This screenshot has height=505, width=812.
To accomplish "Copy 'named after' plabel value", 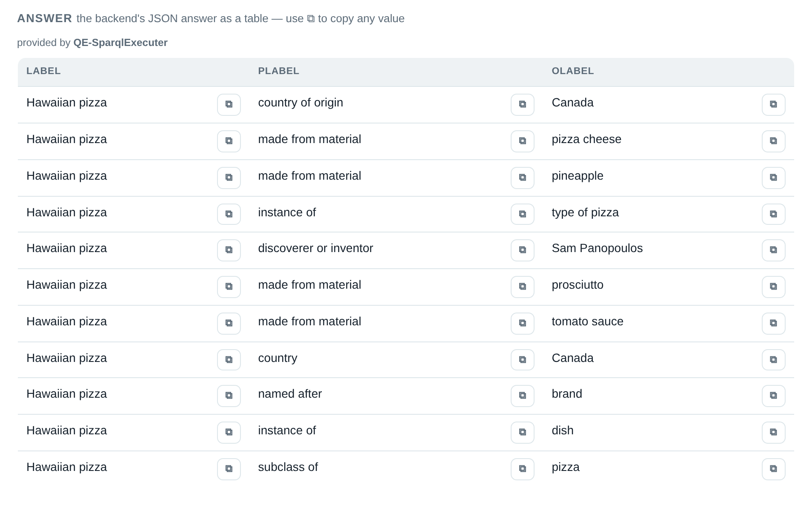I will [523, 396].
